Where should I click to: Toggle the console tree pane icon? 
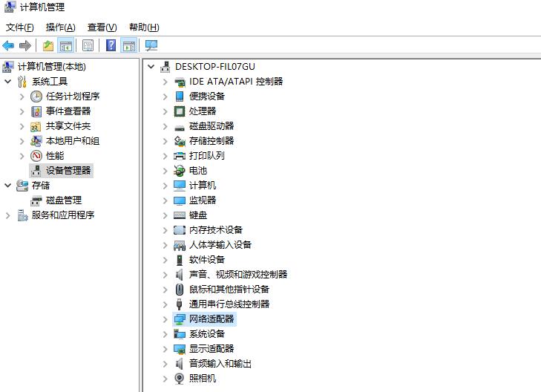65,45
